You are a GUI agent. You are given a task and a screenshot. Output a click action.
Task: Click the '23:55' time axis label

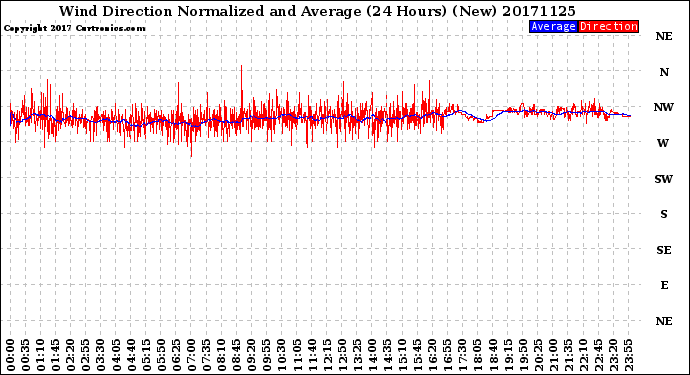click(x=628, y=355)
